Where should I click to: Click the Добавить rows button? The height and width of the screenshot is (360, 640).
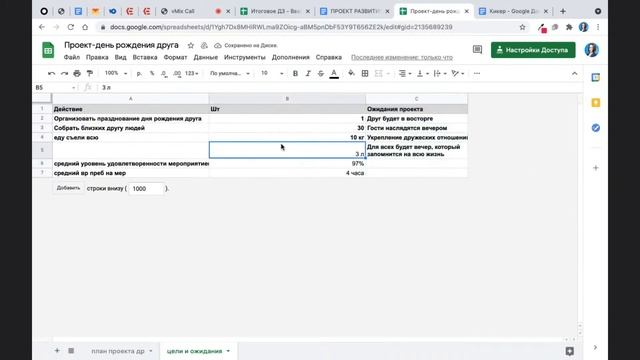pyautogui.click(x=68, y=188)
